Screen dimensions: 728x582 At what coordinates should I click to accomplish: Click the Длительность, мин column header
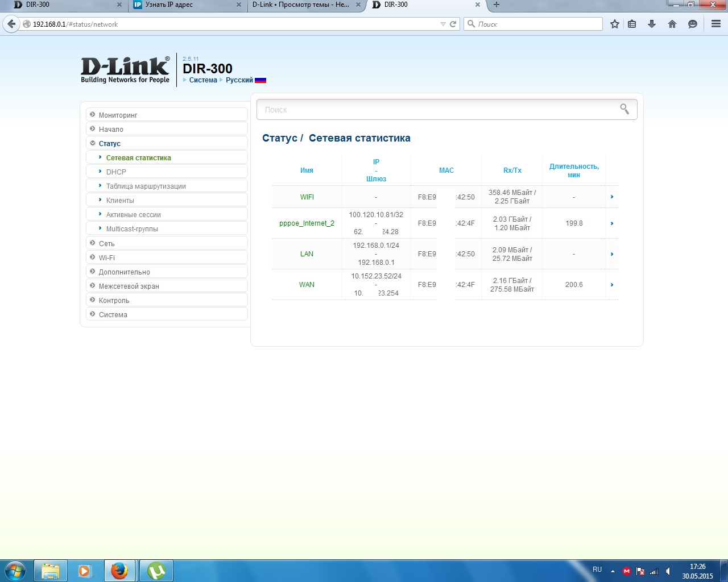click(x=574, y=171)
